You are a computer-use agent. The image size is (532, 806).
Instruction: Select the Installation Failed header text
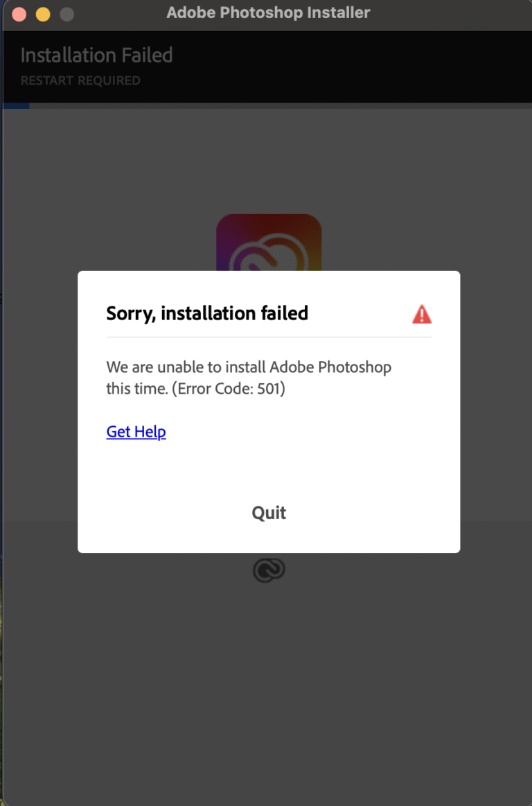[x=97, y=55]
